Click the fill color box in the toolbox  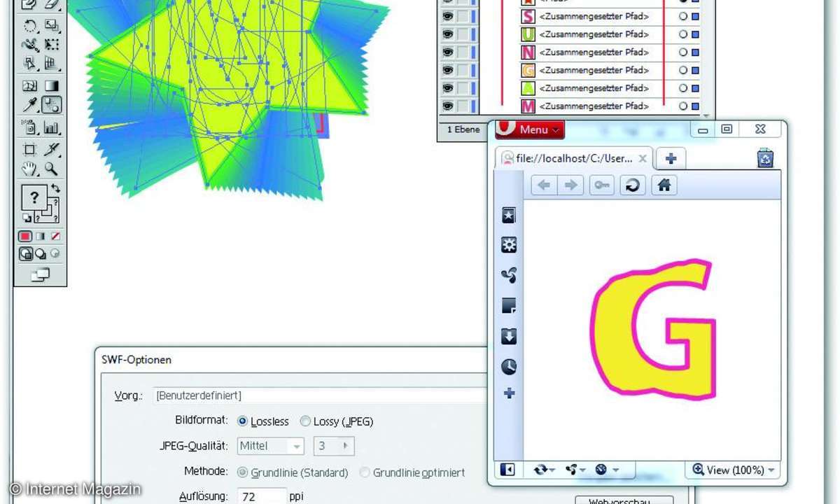pos(33,199)
